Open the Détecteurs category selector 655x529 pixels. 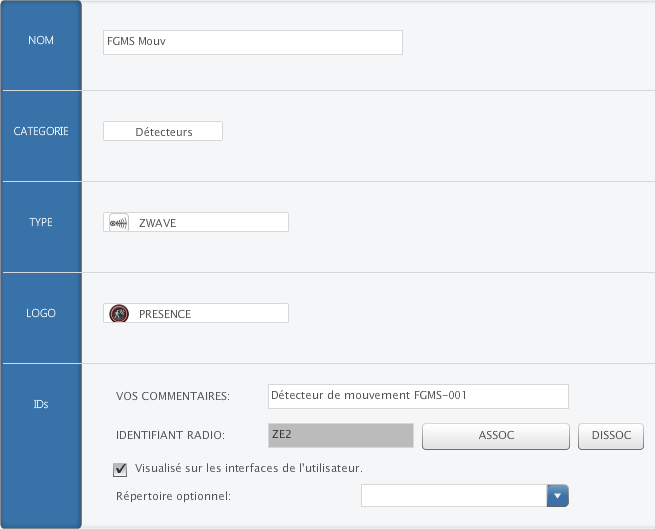click(x=163, y=131)
